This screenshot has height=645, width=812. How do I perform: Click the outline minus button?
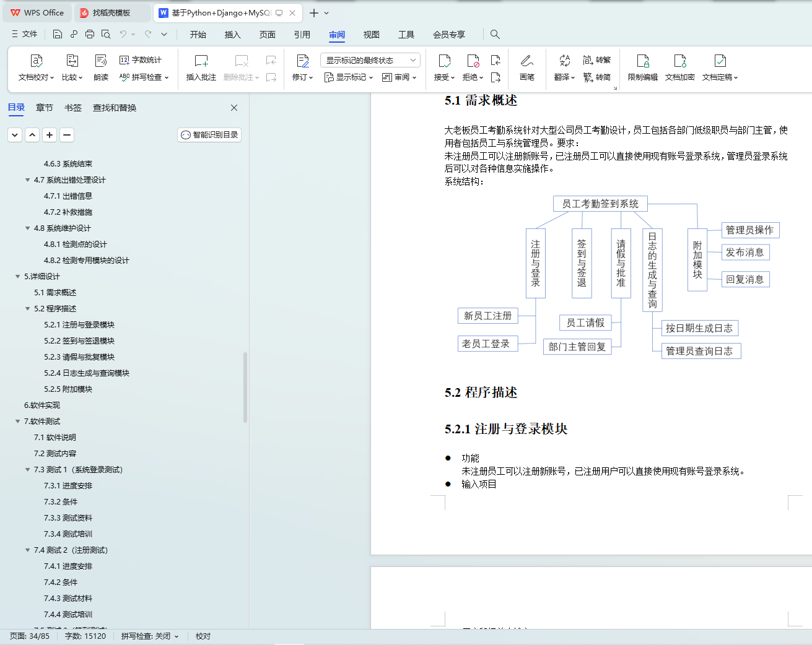pos(67,135)
